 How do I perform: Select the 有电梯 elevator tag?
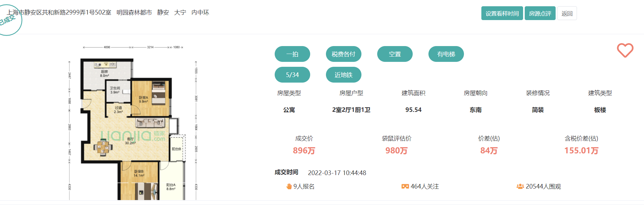[446, 54]
